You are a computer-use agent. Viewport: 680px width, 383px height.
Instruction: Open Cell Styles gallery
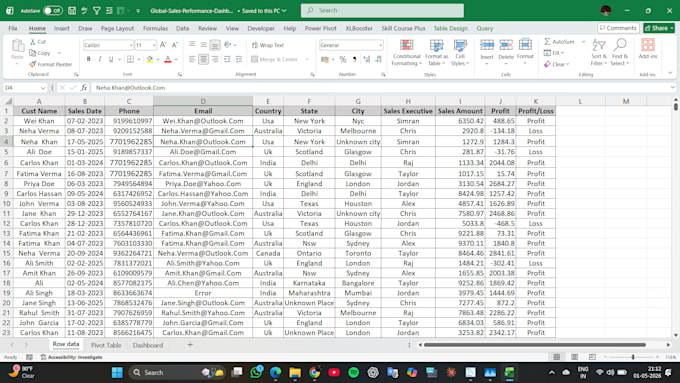(460, 52)
